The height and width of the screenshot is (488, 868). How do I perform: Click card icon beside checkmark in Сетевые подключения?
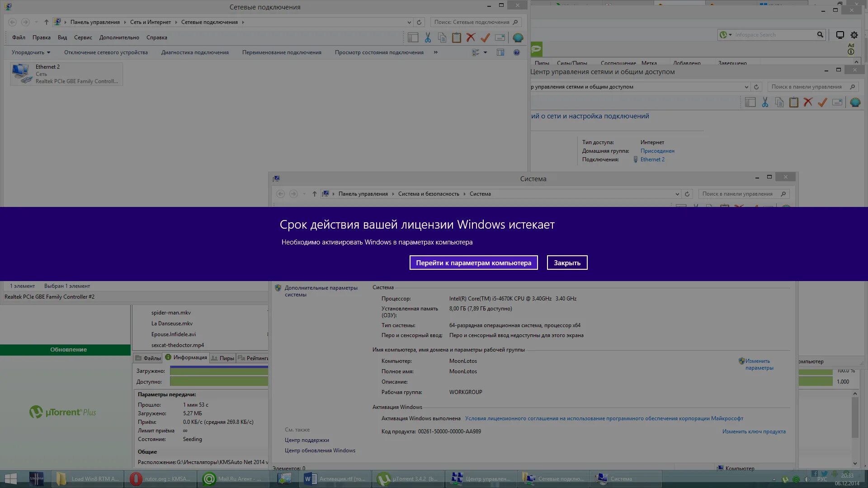500,38
